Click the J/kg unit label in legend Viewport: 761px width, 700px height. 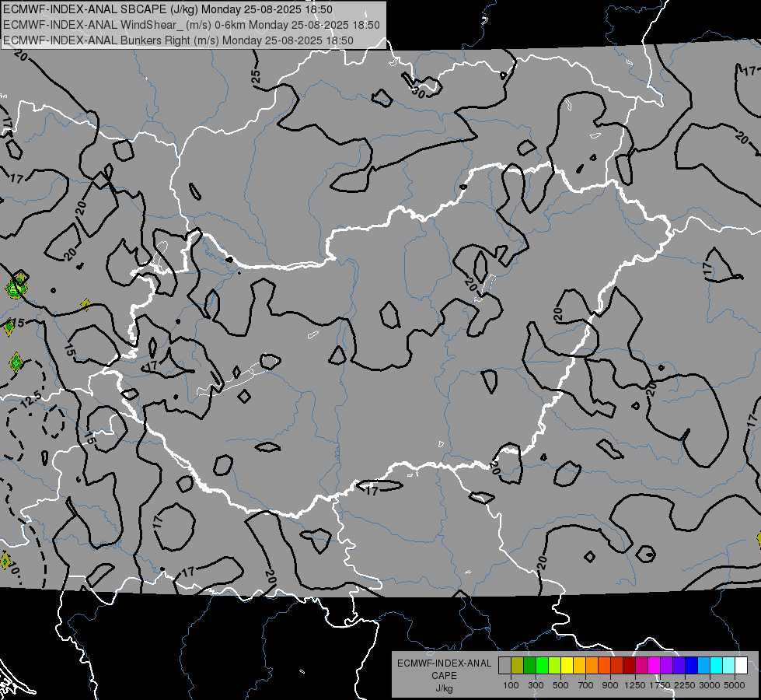(x=444, y=688)
